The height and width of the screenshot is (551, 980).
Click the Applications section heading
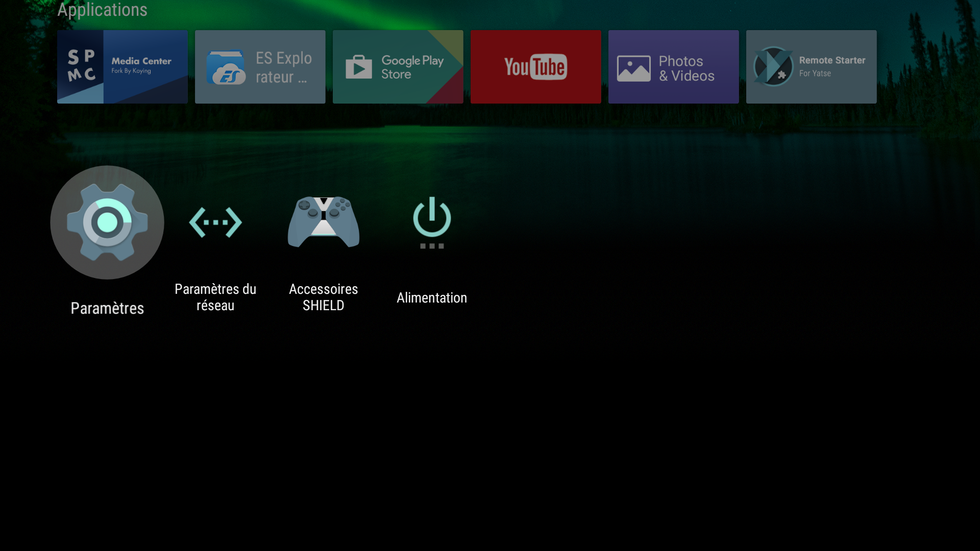click(102, 10)
